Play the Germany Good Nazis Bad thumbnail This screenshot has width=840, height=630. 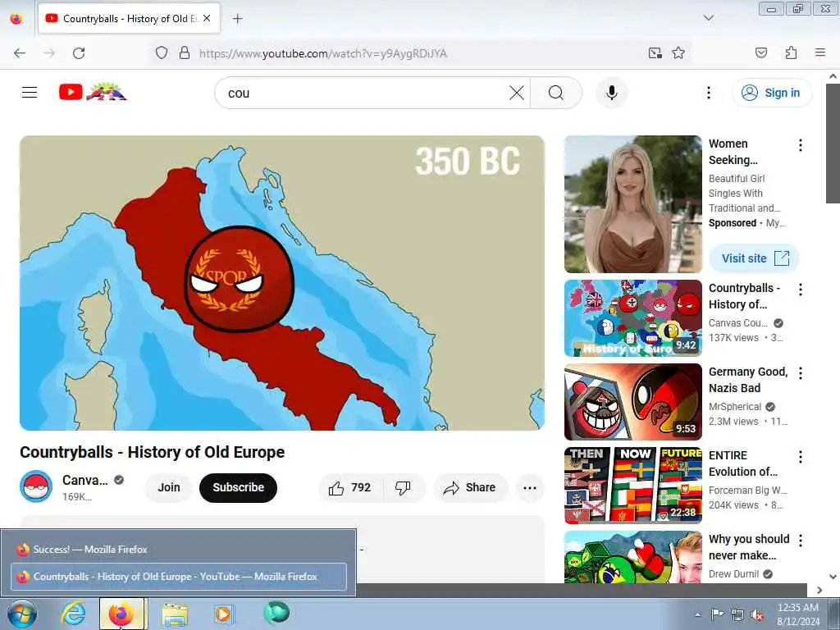click(x=632, y=402)
